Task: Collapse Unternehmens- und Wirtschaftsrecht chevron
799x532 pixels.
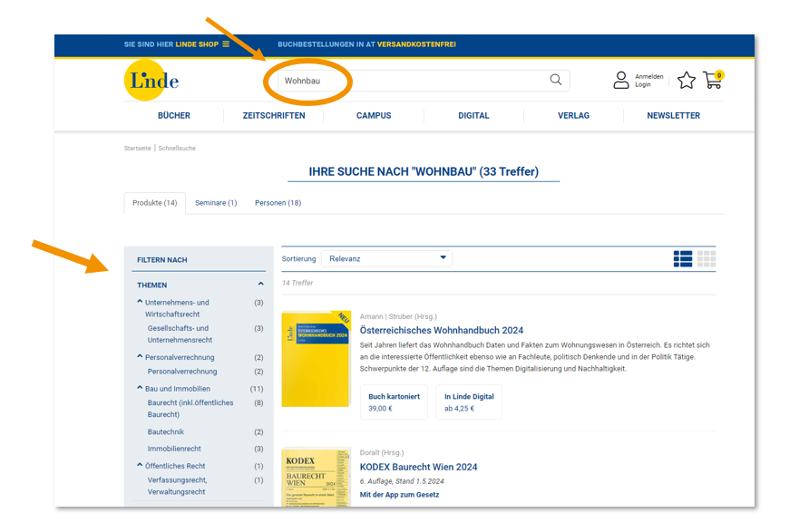Action: (x=140, y=302)
